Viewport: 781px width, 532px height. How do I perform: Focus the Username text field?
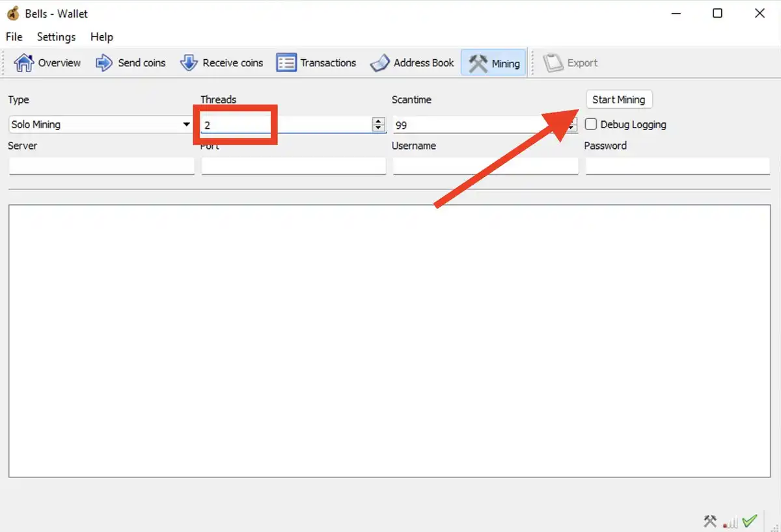coord(485,166)
